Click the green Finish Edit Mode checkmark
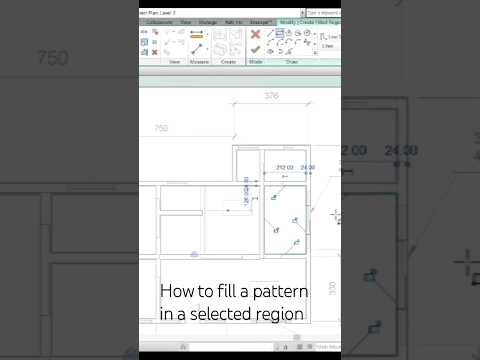Viewport: 480px width, 360px height. 255,50
